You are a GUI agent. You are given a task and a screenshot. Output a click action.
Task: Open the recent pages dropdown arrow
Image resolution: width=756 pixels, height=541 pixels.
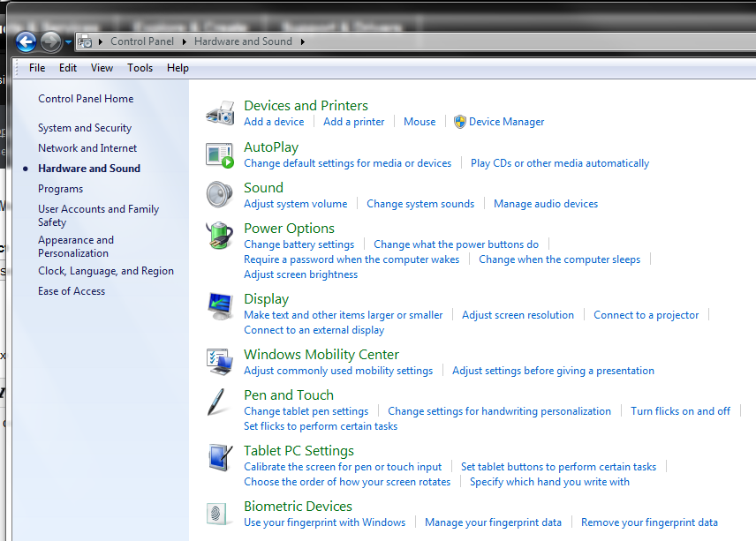click(x=69, y=41)
